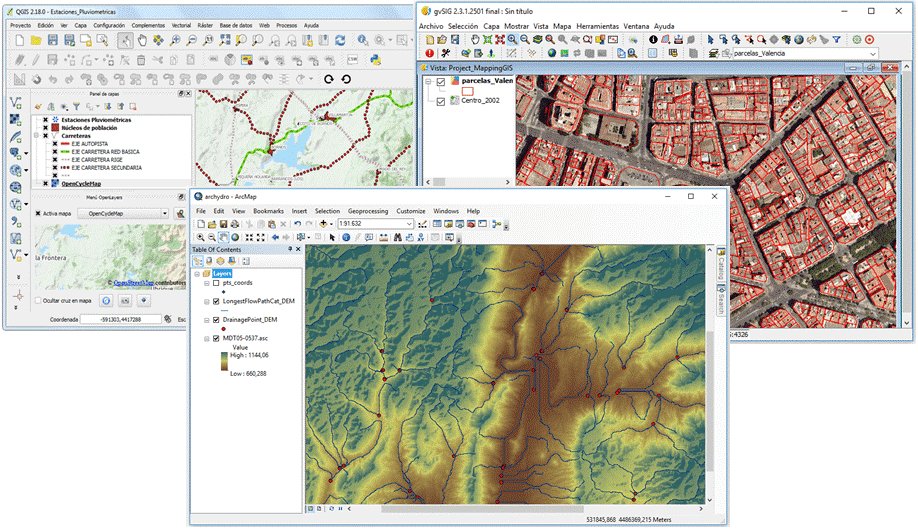Click the filter legend funnel icon in QGIS layers panel

click(76, 107)
